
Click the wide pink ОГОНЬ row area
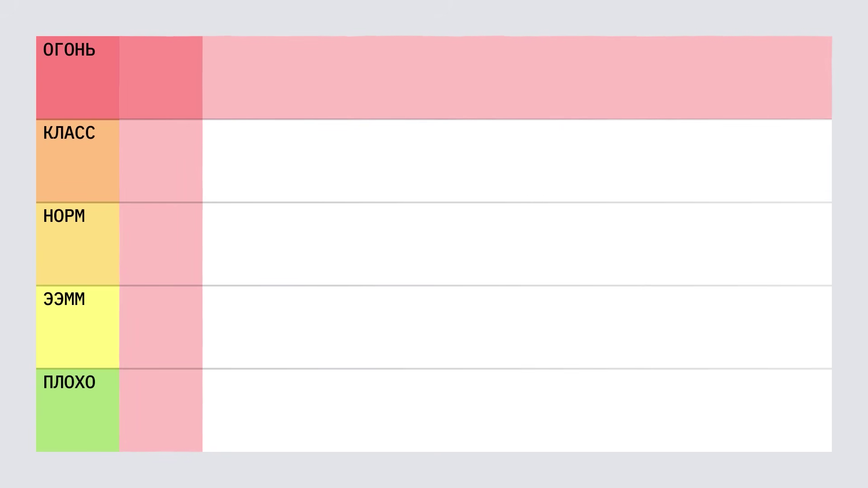517,77
